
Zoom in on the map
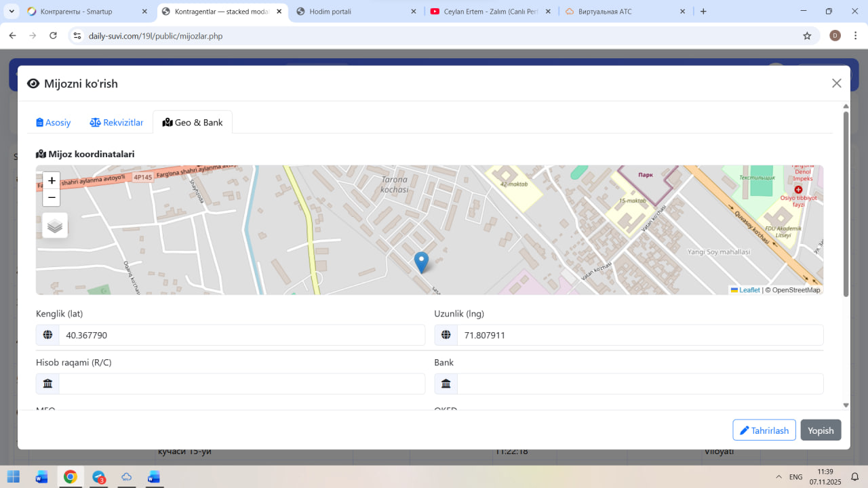[x=52, y=181]
